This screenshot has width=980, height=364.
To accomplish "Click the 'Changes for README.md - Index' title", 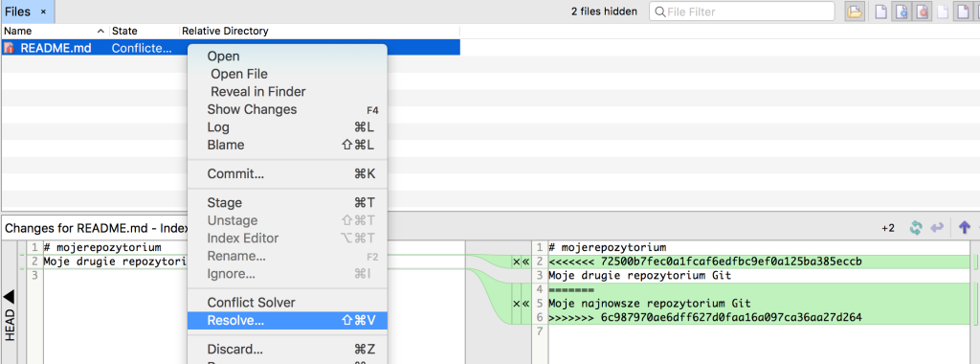I will coord(97,228).
